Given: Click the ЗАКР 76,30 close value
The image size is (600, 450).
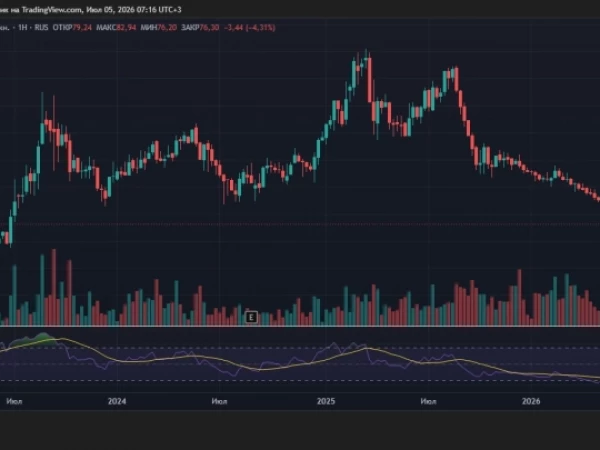Looking at the screenshot, I should click(x=200, y=28).
